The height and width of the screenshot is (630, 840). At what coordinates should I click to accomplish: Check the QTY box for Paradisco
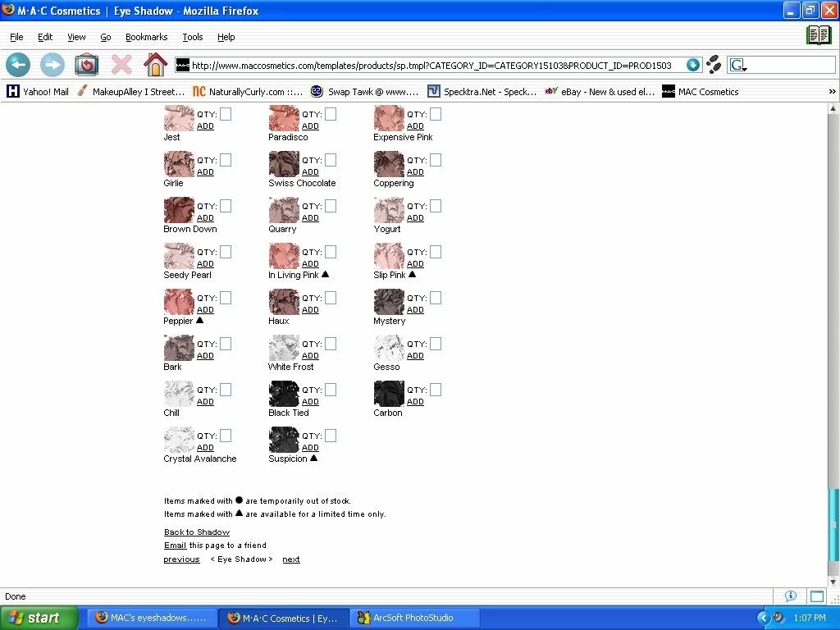point(331,113)
